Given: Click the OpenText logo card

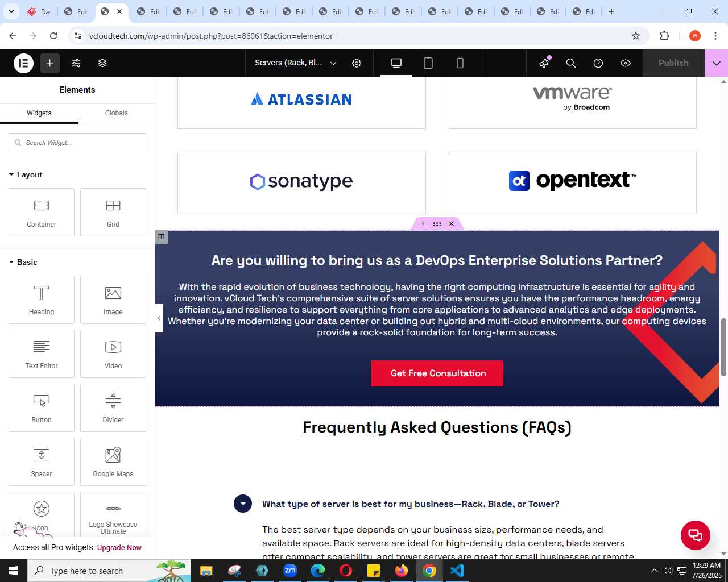Looking at the screenshot, I should (573, 182).
